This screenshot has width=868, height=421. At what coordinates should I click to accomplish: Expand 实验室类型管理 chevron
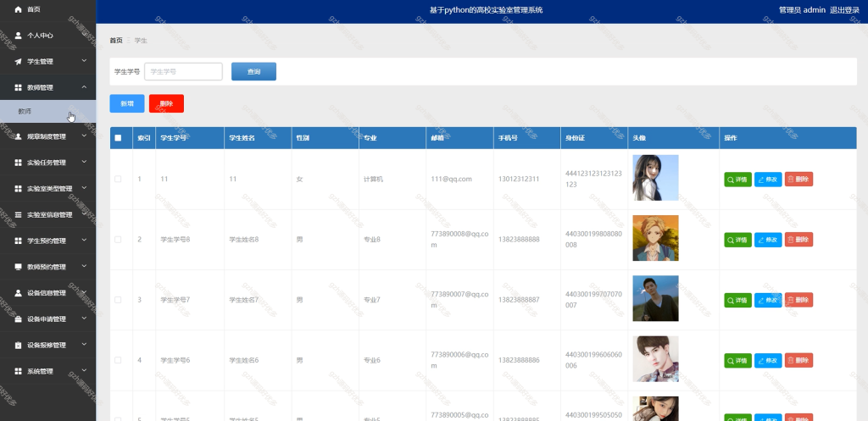(x=84, y=188)
